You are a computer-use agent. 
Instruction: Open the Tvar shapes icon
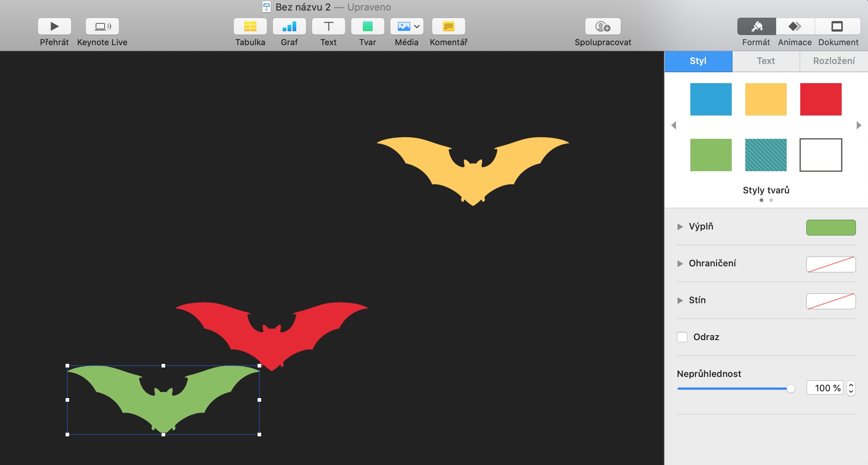coord(367,26)
